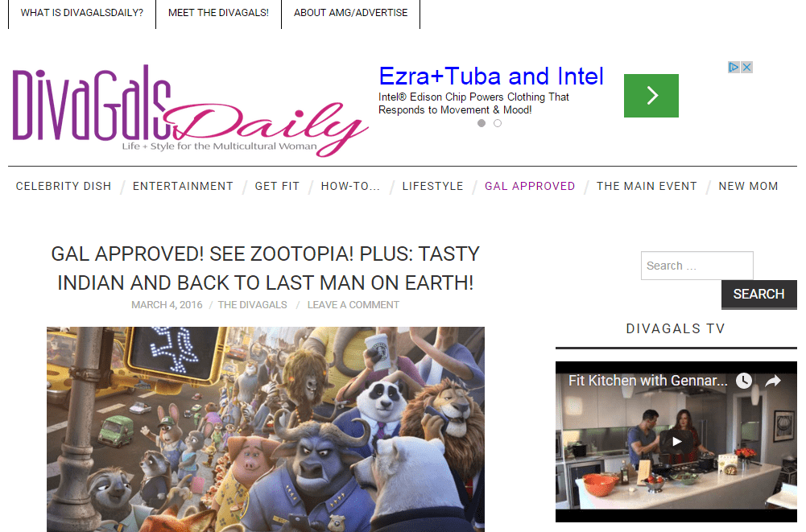Screen dimensions: 806x532
Task: Open the Entertainment menu
Action: 183,186
